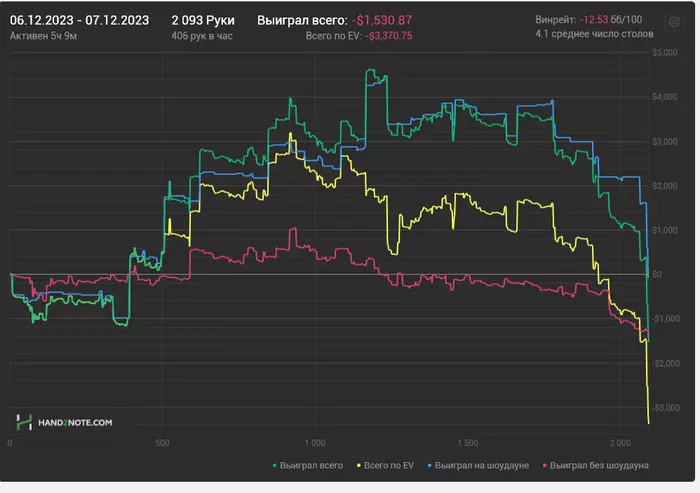
Task: Click the date range 06.12.2023 - 07.12.2023
Action: (80, 19)
